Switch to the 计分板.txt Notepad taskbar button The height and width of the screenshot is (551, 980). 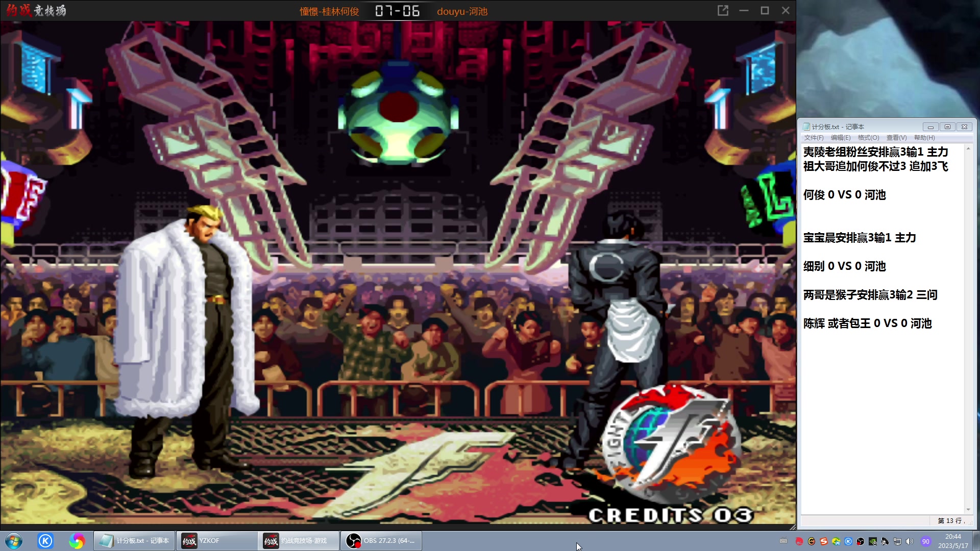tap(134, 541)
